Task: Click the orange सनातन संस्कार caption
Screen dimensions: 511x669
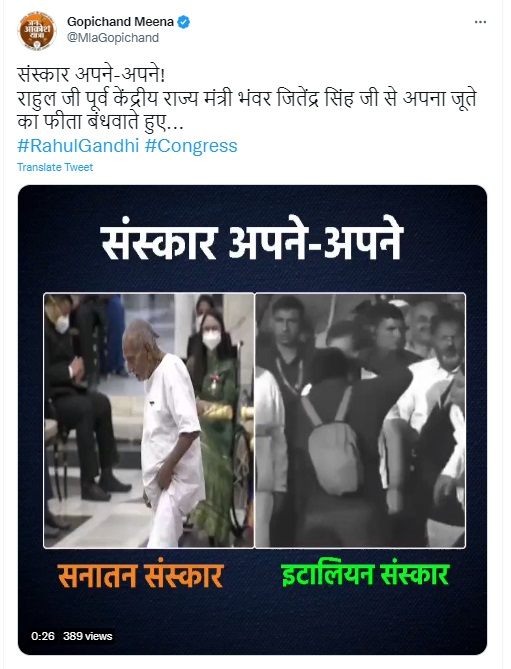Action: (x=141, y=574)
